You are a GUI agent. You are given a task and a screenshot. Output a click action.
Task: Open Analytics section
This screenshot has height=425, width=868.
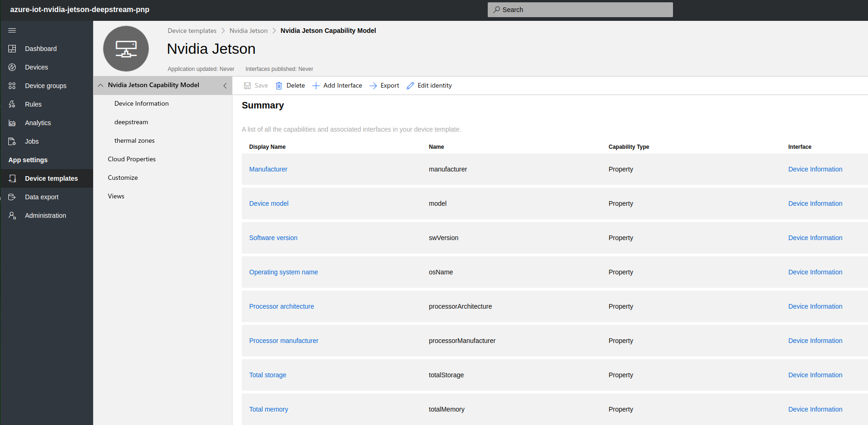point(38,123)
